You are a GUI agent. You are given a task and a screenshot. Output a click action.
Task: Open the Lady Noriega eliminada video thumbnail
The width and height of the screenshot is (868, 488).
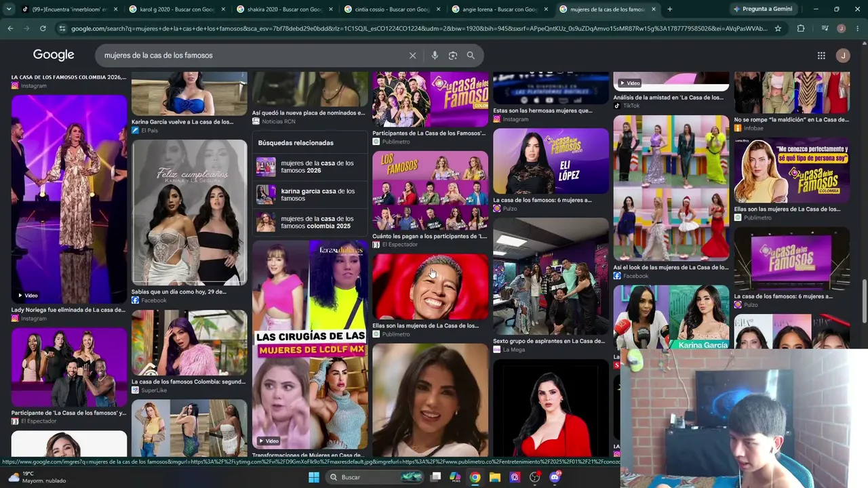[69, 199]
